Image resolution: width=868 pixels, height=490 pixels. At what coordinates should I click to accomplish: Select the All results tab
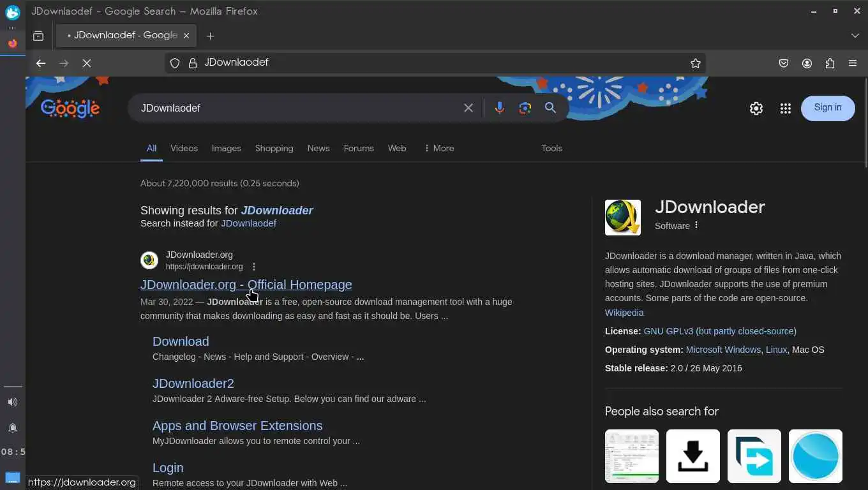pos(151,148)
